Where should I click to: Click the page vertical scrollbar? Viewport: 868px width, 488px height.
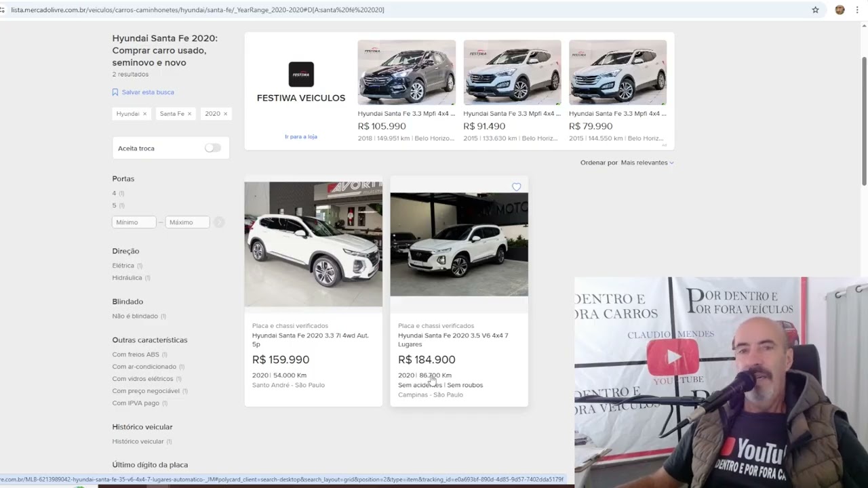point(865,122)
